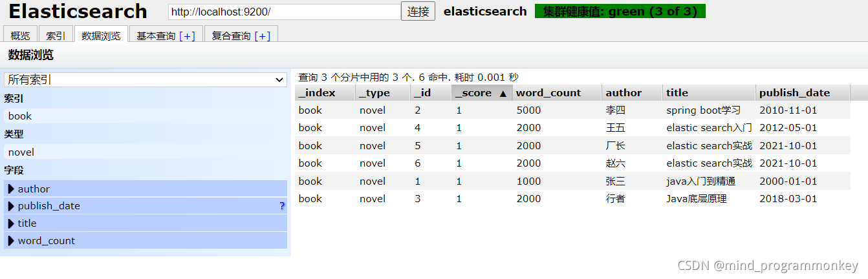Click the author cell 行者
This screenshot has height=279, width=868.
pyautogui.click(x=616, y=199)
